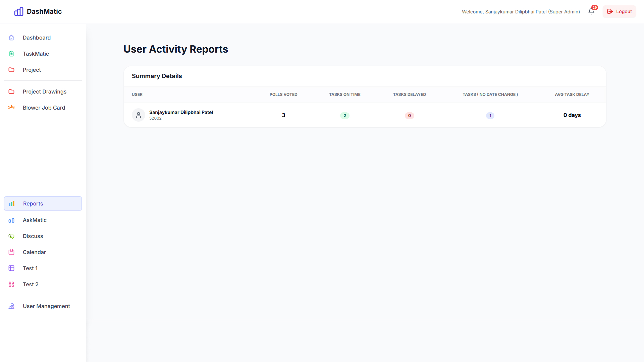Open the Calendar icon in sidebar

tap(11, 252)
